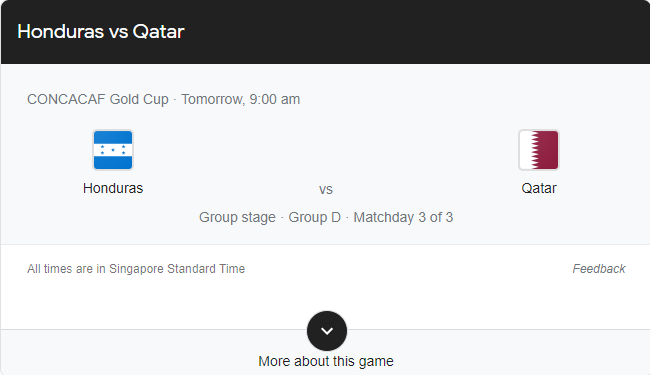Viewport: 650px width, 375px height.
Task: Select the 'Group stage' label
Action: pos(237,218)
